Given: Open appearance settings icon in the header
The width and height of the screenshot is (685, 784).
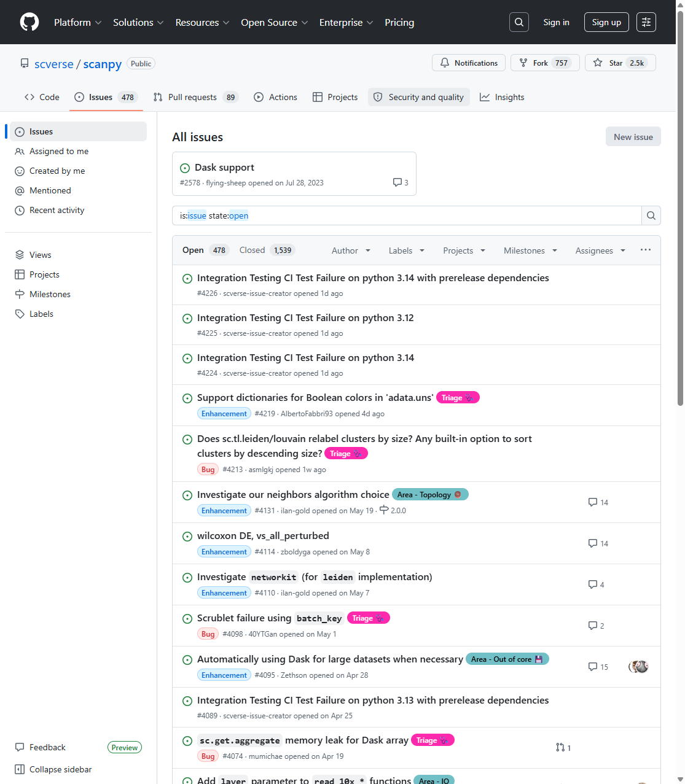Looking at the screenshot, I should 646,22.
